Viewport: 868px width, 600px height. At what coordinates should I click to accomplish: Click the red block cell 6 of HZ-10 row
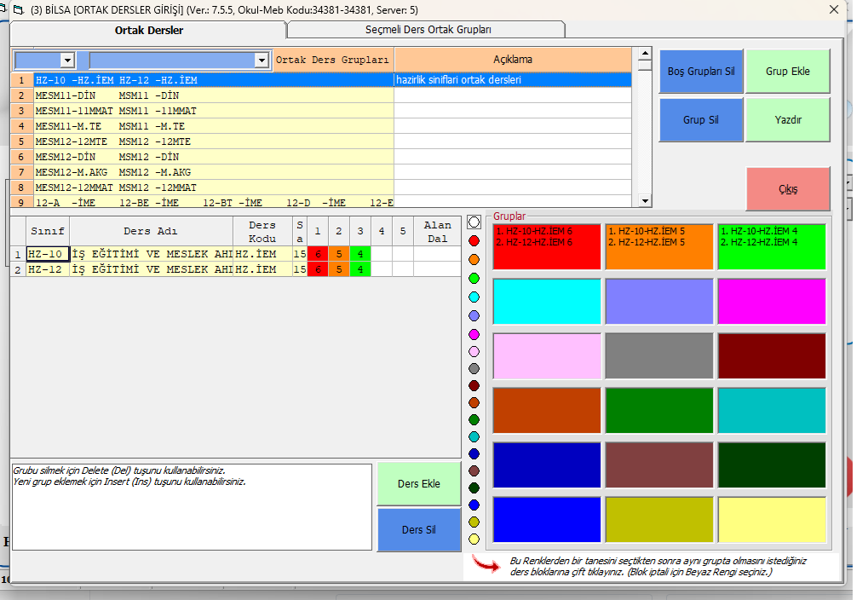coord(318,254)
